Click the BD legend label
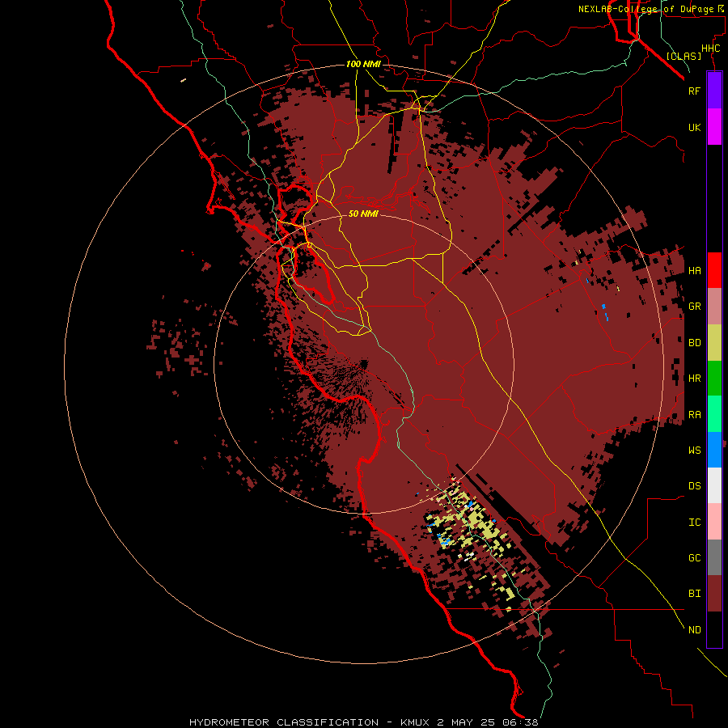The image size is (728, 728). coord(694,343)
